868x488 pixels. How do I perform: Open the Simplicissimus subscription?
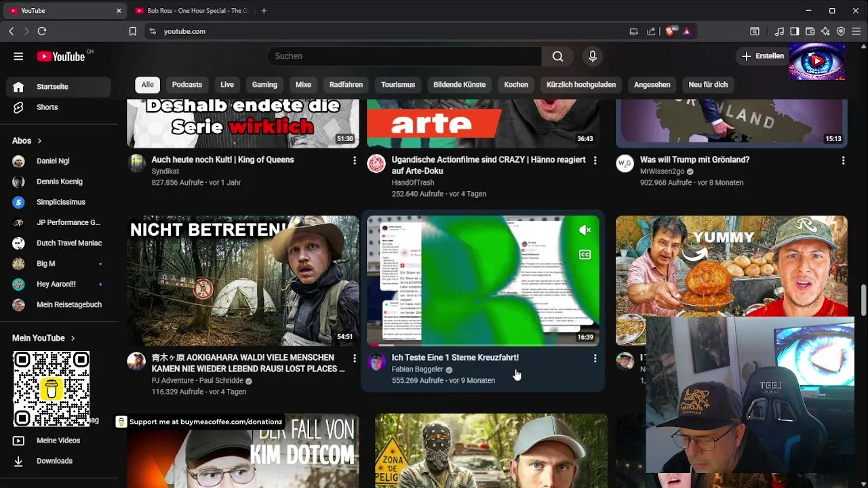pos(58,202)
